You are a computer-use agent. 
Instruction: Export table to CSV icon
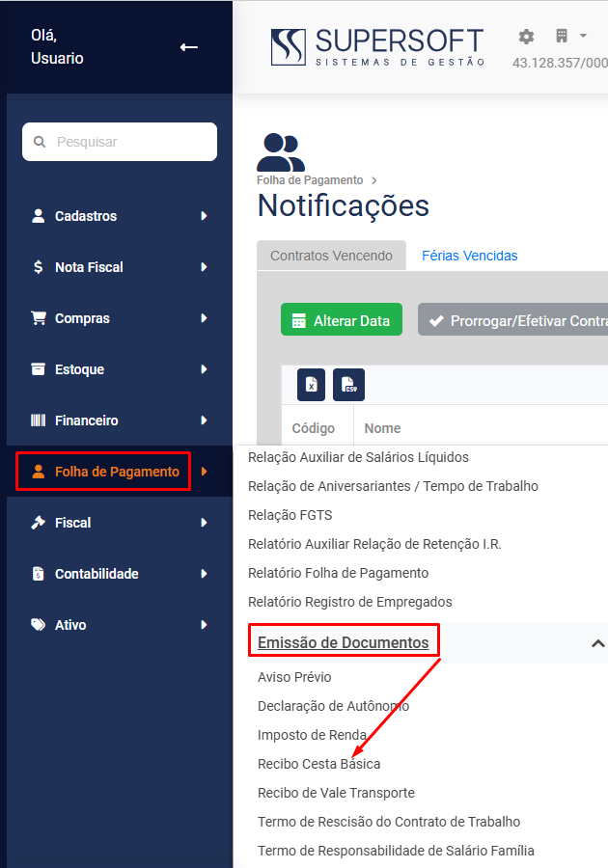tap(348, 385)
